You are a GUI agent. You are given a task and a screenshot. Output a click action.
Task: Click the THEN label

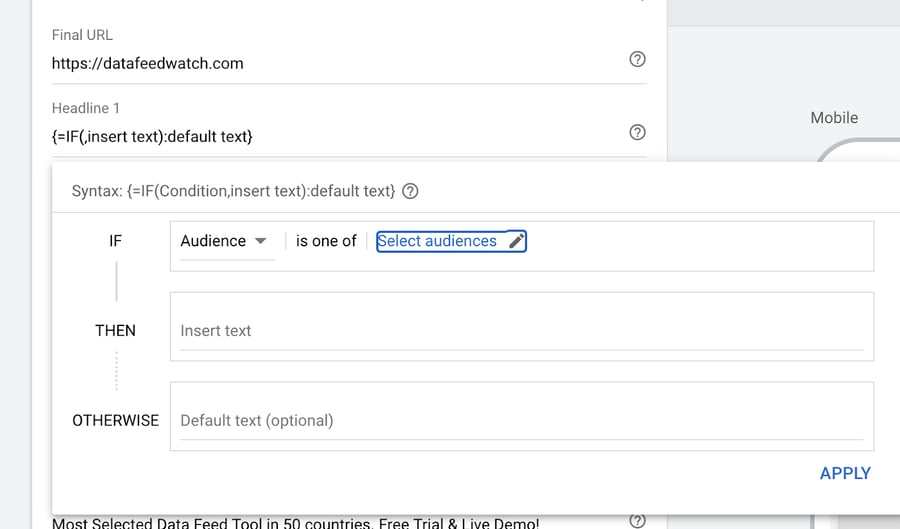tap(115, 330)
